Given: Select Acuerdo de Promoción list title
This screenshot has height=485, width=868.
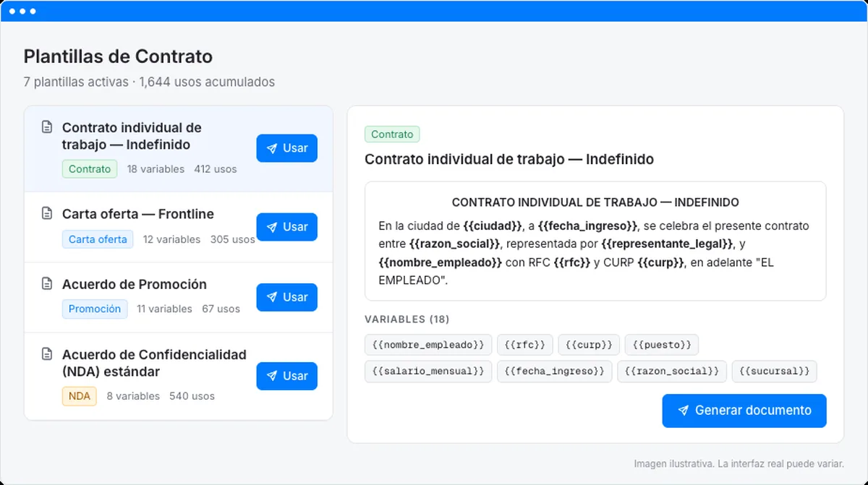Looking at the screenshot, I should coord(135,284).
